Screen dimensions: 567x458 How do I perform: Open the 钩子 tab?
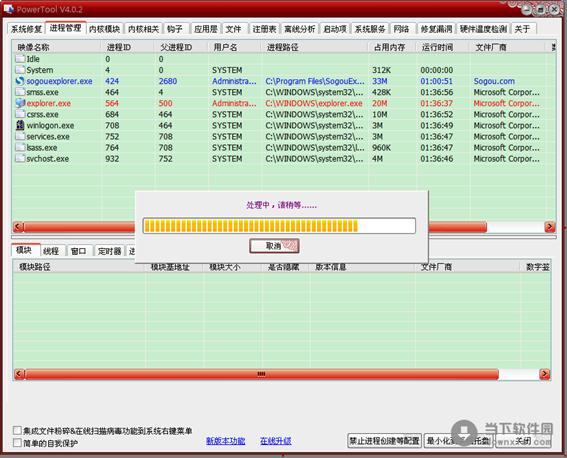pos(175,29)
